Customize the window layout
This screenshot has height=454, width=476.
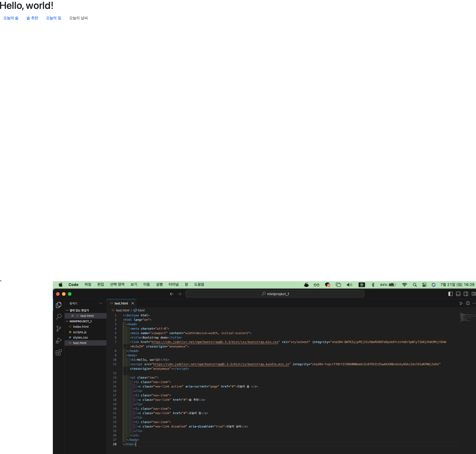click(474, 294)
